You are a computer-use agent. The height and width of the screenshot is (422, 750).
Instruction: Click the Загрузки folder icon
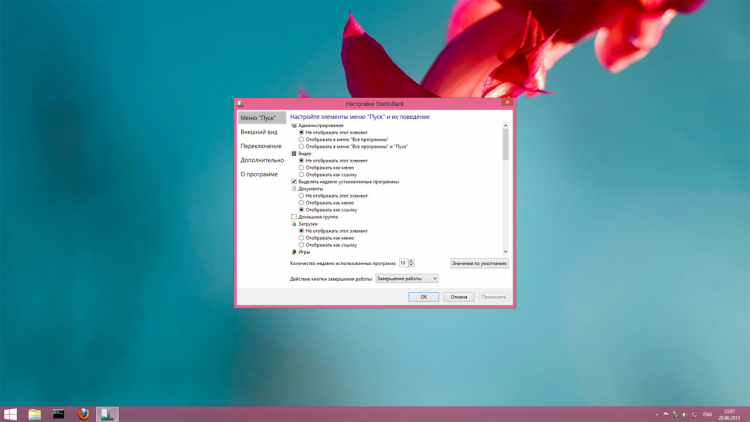click(294, 224)
